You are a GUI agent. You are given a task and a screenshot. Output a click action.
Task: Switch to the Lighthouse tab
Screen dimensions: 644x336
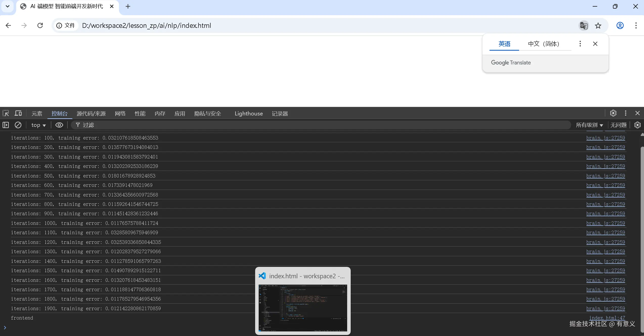(249, 113)
